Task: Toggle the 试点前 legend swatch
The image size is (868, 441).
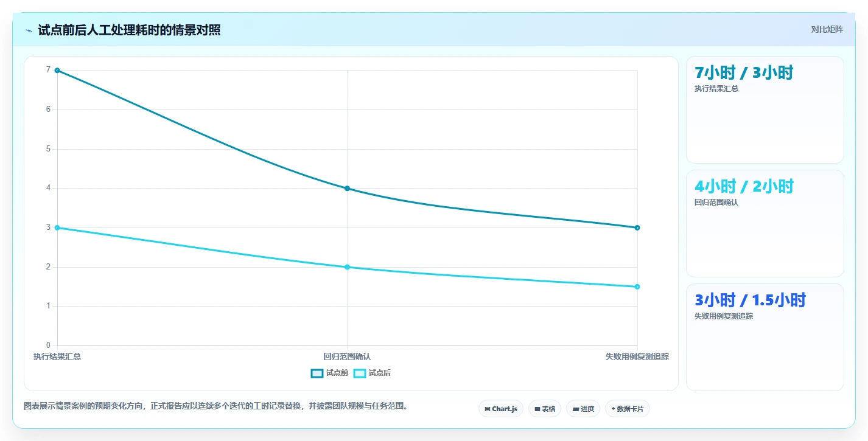Action: pos(317,373)
